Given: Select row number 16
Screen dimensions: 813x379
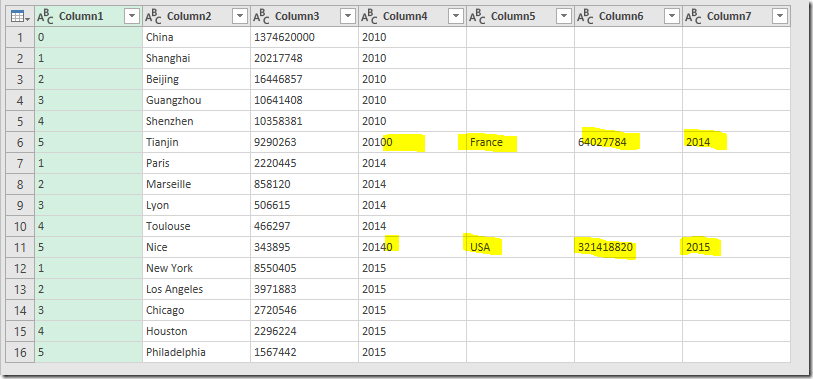Looking at the screenshot, I should pyautogui.click(x=20, y=352).
